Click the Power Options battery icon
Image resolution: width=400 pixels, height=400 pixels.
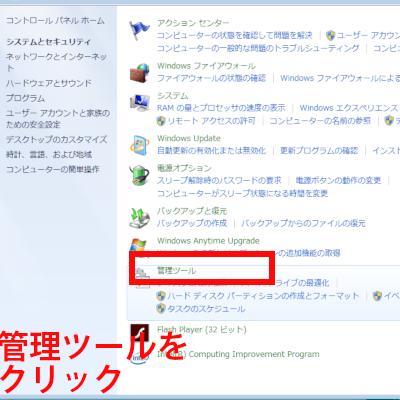(139, 175)
